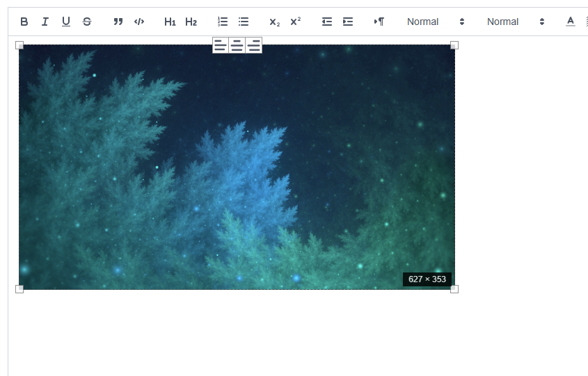Toggle italic formatting
This screenshot has width=588, height=376.
click(45, 22)
